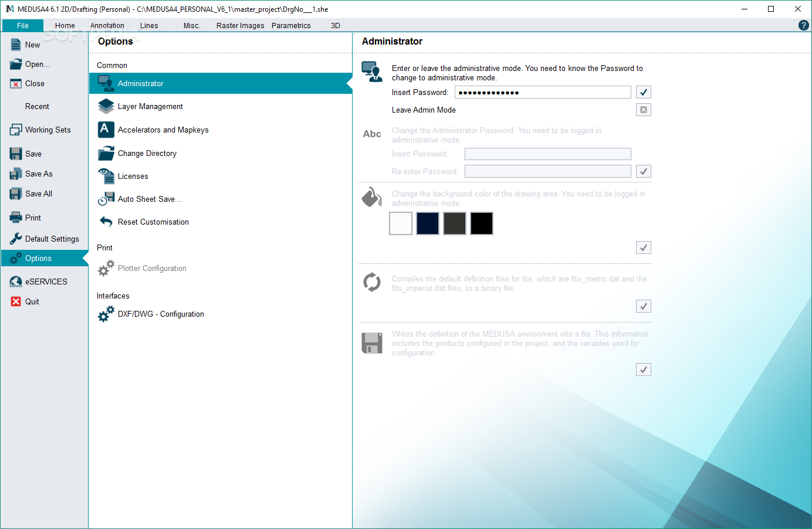Open the Annotation tab
Viewport: 812px width, 529px height.
pyautogui.click(x=107, y=26)
